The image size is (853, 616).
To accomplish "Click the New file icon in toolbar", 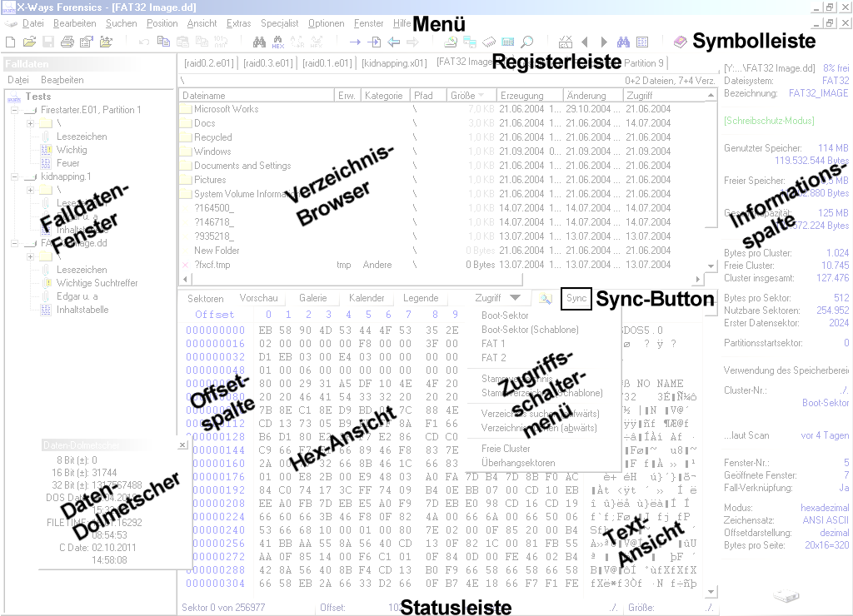I will pyautogui.click(x=10, y=42).
